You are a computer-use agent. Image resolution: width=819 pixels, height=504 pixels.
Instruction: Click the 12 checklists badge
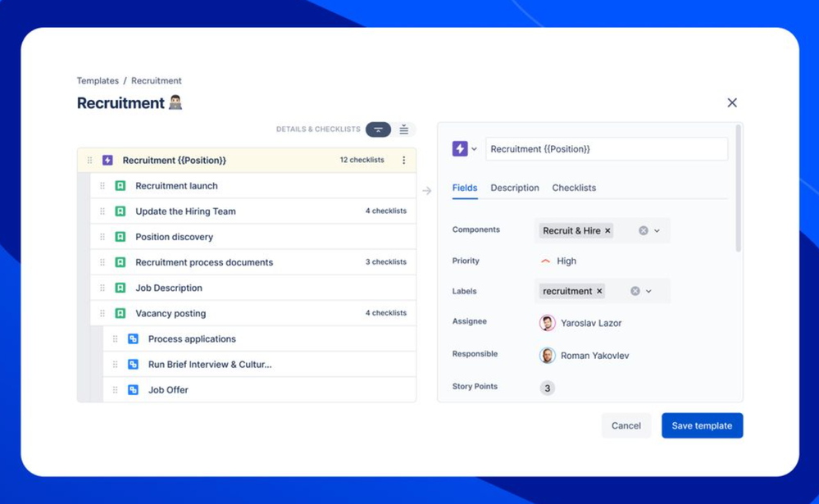[x=362, y=161]
